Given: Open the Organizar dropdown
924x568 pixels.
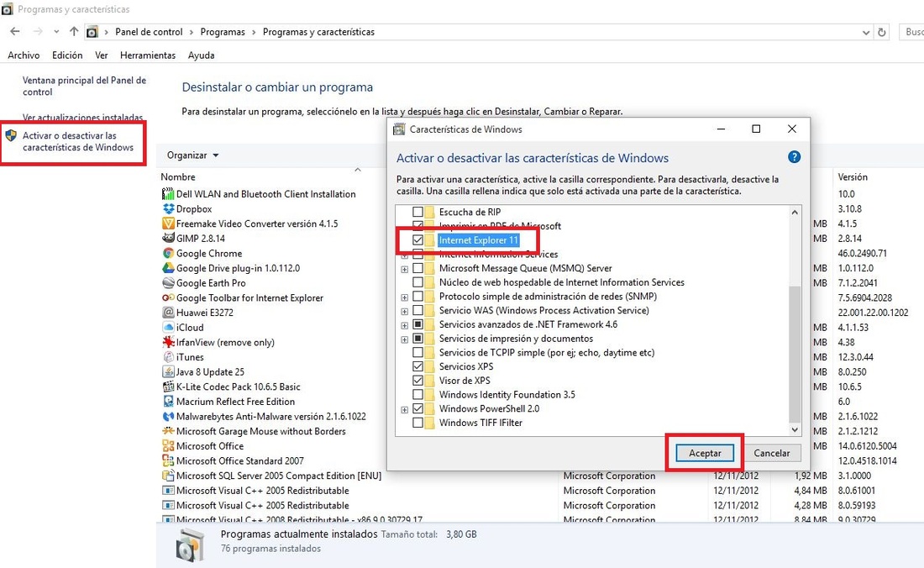Looking at the screenshot, I should [192, 155].
